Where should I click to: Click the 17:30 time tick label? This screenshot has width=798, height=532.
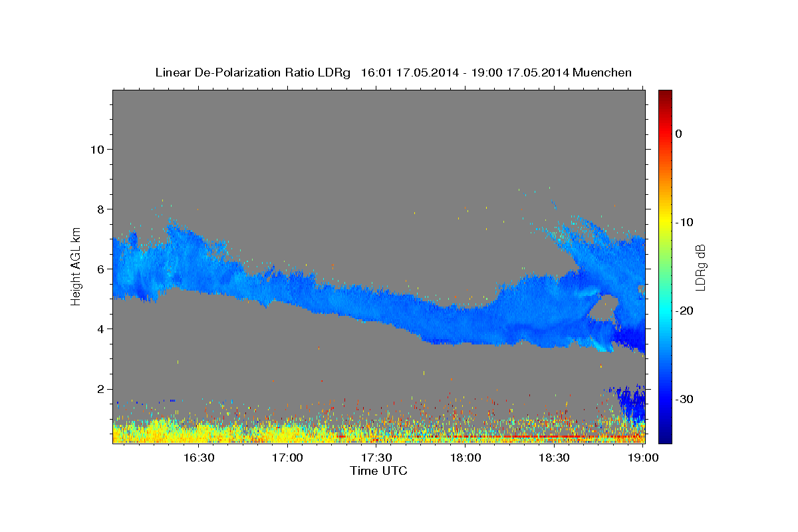coord(376,458)
